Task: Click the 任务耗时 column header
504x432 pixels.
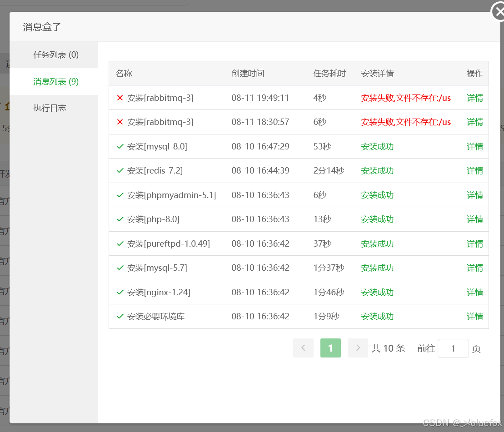Action: (x=329, y=74)
